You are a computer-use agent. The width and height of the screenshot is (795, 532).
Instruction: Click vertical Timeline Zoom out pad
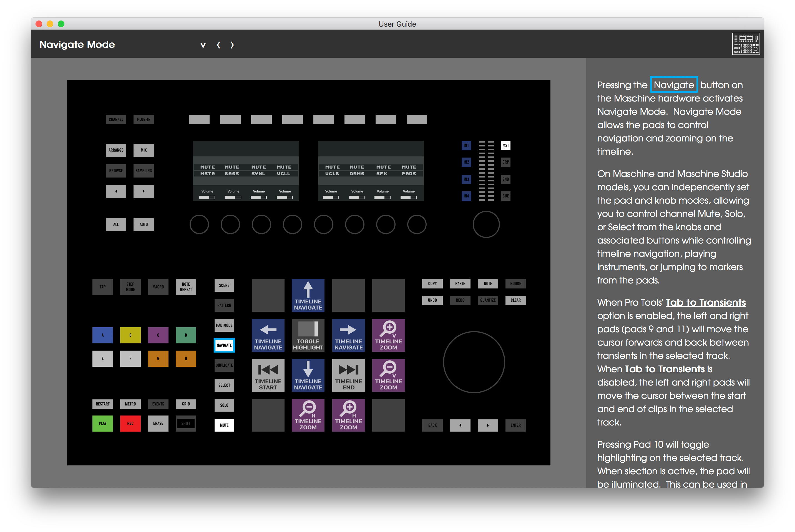pos(388,375)
